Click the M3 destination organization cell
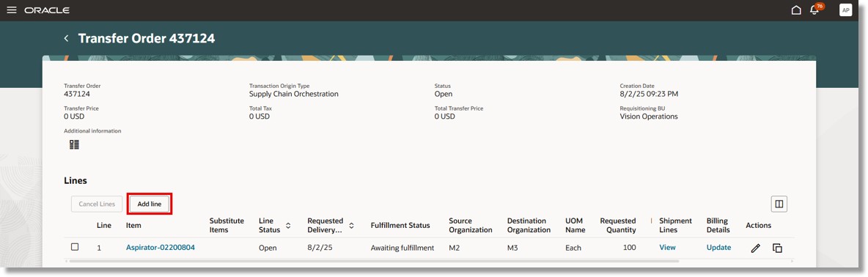 [512, 248]
